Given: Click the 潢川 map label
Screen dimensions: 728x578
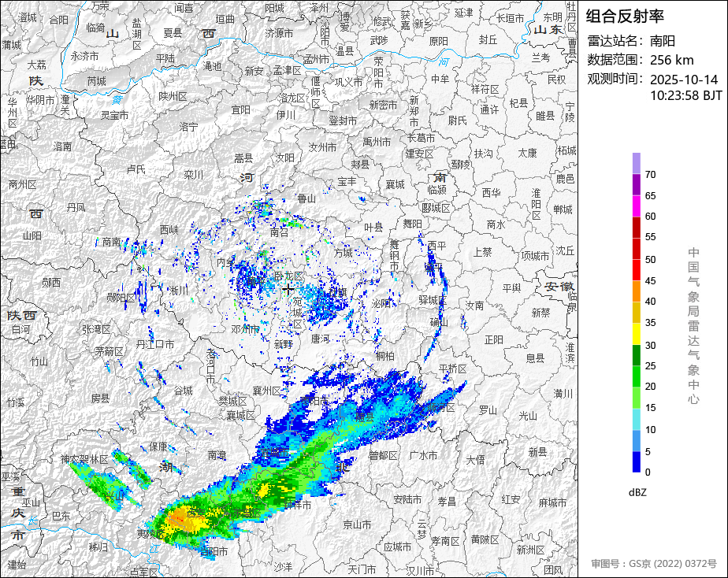Looking at the screenshot, I should pos(563,394).
